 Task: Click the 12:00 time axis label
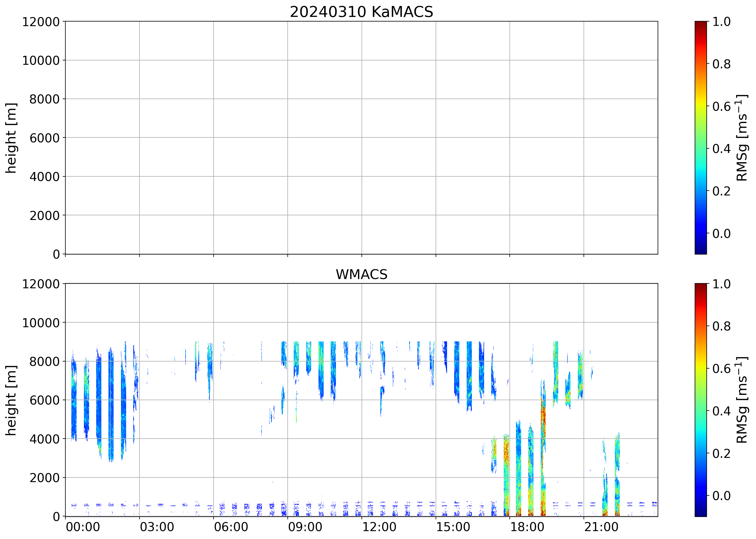pyautogui.click(x=379, y=527)
